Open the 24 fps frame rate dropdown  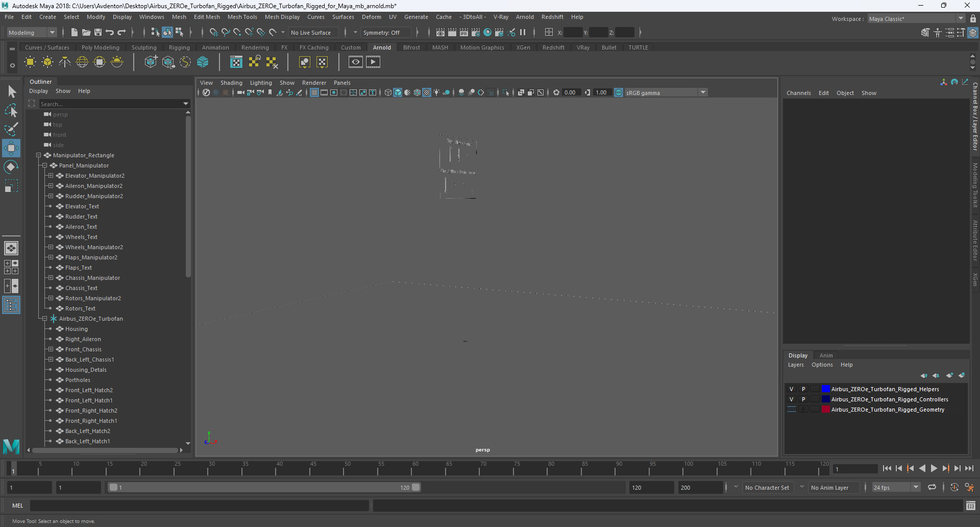pyautogui.click(x=896, y=487)
